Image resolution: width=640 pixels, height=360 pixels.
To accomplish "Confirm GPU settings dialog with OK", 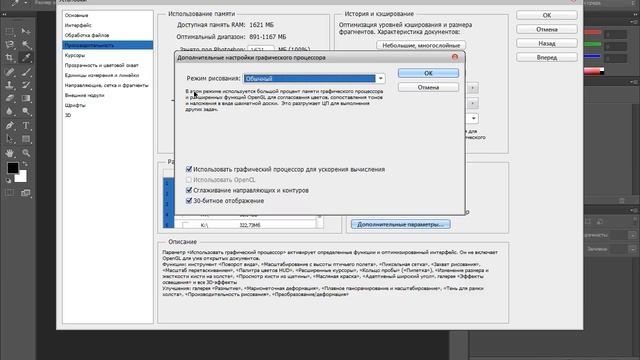I will tap(428, 73).
